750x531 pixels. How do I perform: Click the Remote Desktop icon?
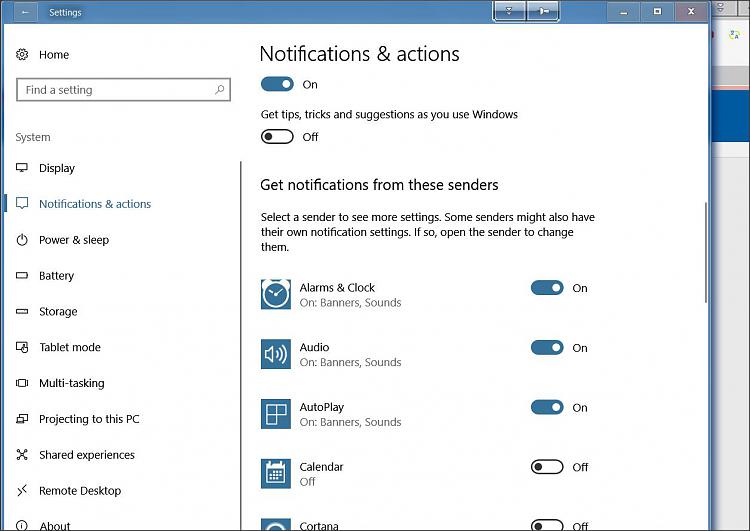pos(22,490)
